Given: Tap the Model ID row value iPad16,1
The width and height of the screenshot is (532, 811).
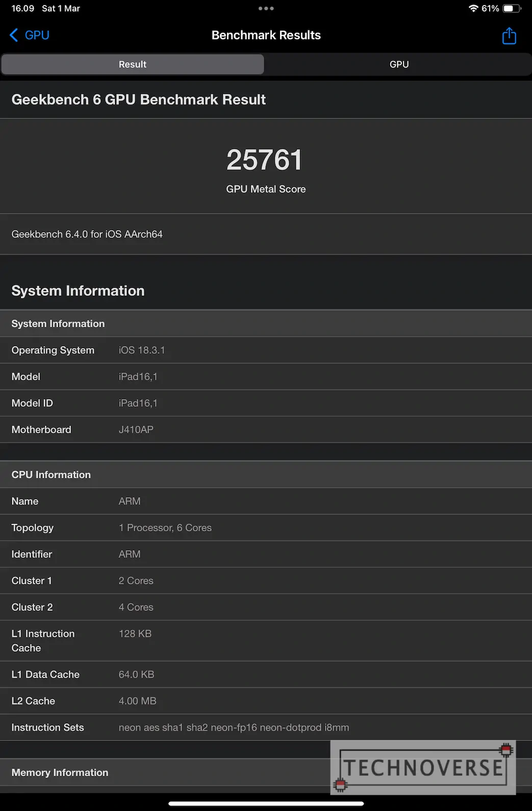Looking at the screenshot, I should [138, 403].
